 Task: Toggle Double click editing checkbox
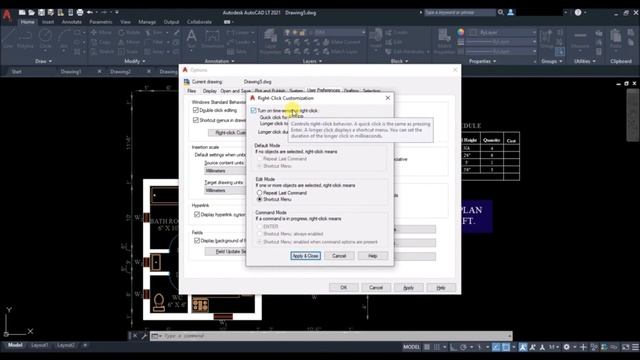point(196,110)
